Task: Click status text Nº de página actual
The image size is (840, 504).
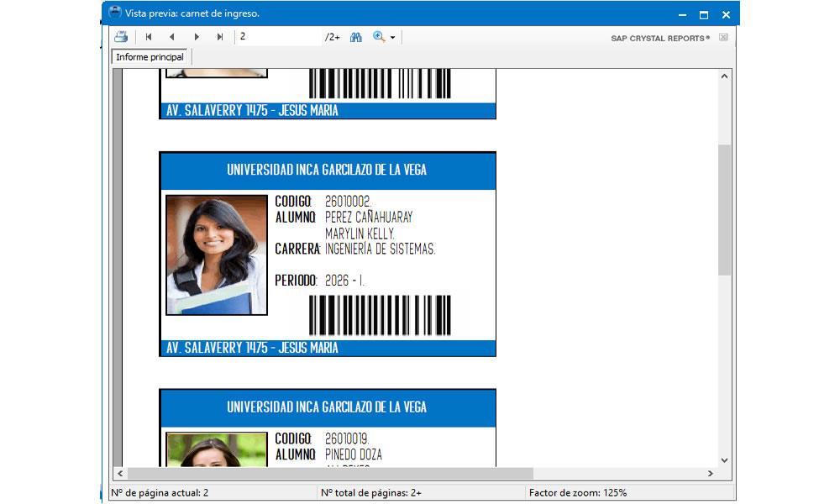Action: 160,493
